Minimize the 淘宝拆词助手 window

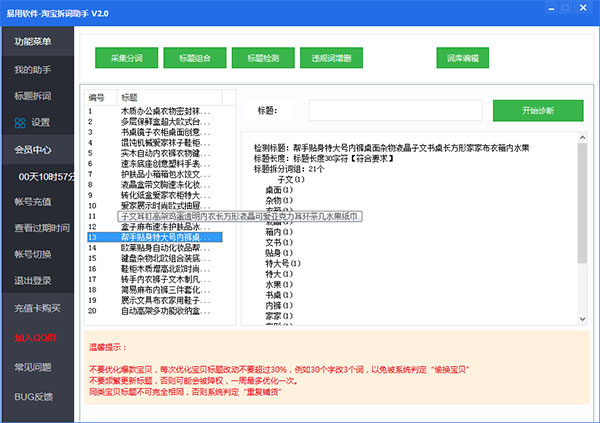551,8
